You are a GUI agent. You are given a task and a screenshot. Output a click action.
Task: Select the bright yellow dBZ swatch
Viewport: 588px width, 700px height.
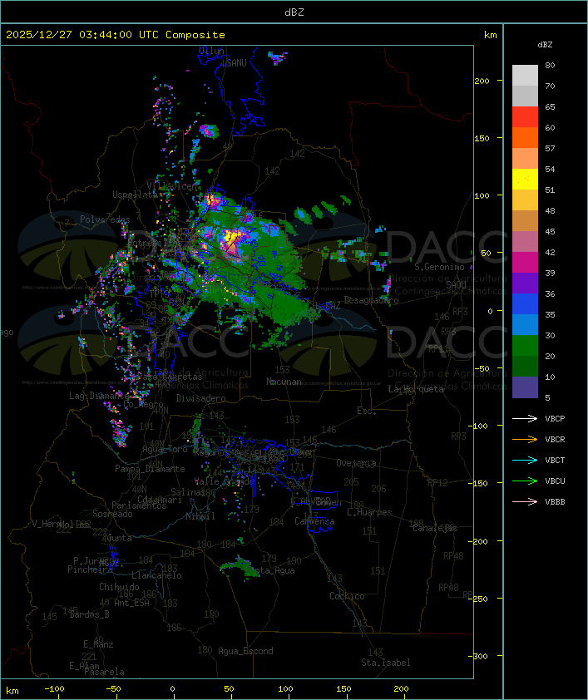pyautogui.click(x=525, y=180)
